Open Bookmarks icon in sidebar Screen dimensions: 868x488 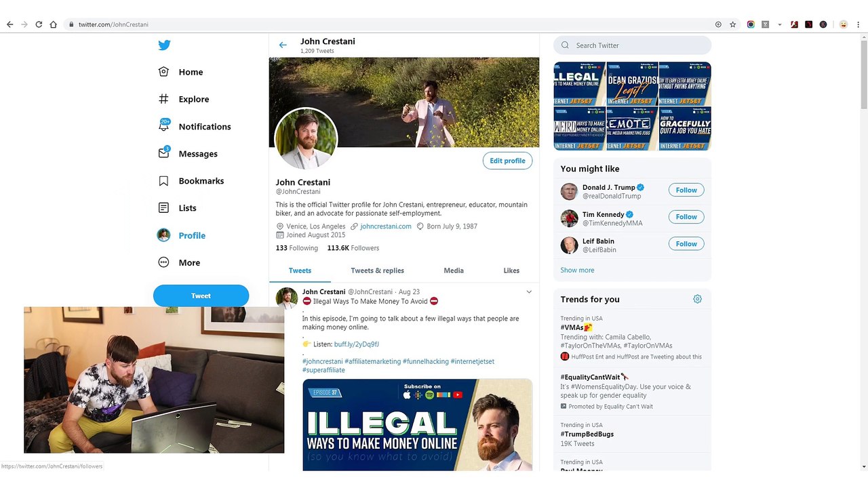pyautogui.click(x=163, y=181)
